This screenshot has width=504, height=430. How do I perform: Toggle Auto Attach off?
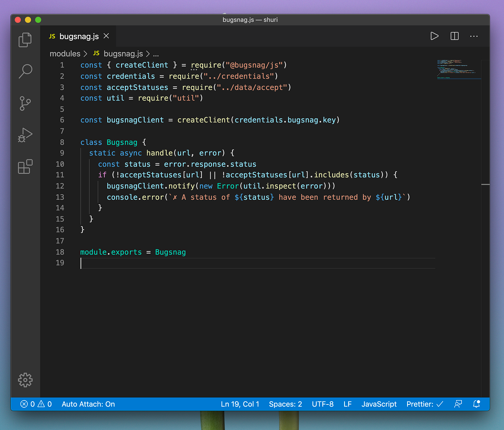point(88,404)
